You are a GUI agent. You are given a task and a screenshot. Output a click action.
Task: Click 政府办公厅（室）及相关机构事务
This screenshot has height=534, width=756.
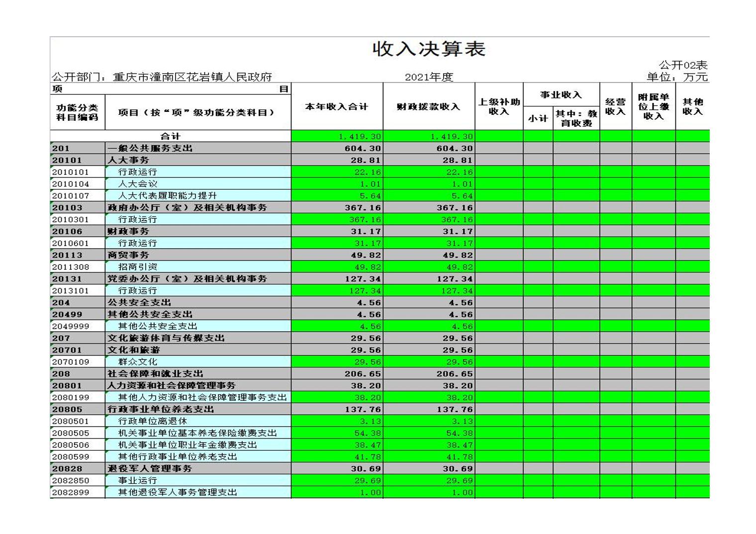pos(187,207)
